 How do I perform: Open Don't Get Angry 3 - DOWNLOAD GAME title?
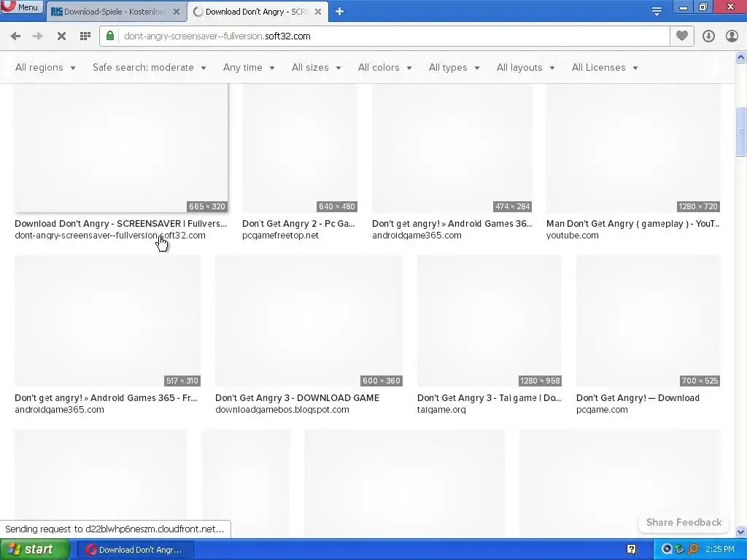[x=298, y=397]
